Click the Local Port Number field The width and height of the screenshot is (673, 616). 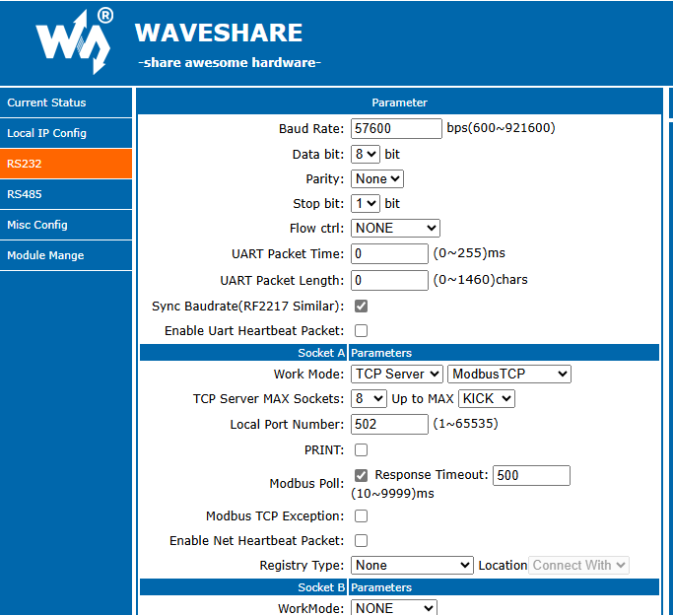[x=389, y=425]
